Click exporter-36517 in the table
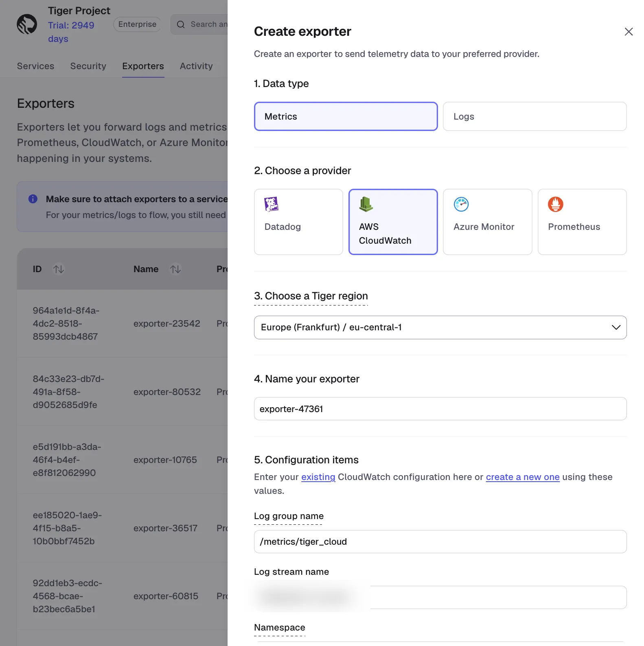The image size is (644, 646). (x=165, y=528)
